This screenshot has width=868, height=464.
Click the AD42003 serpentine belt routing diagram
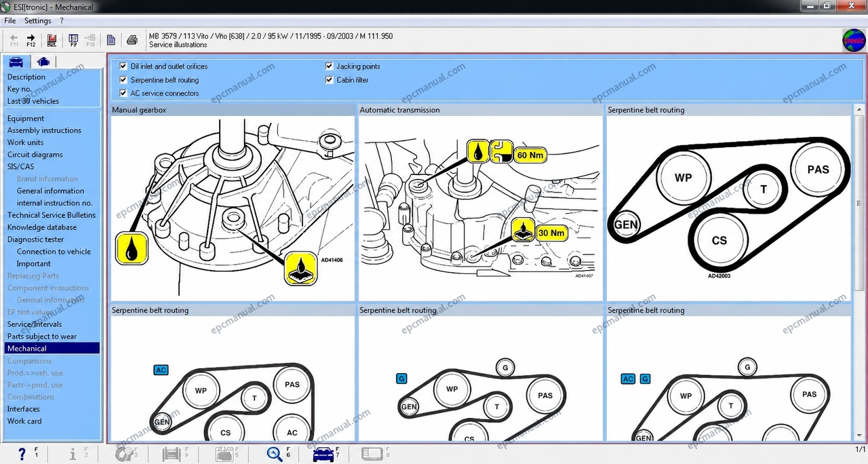[728, 208]
